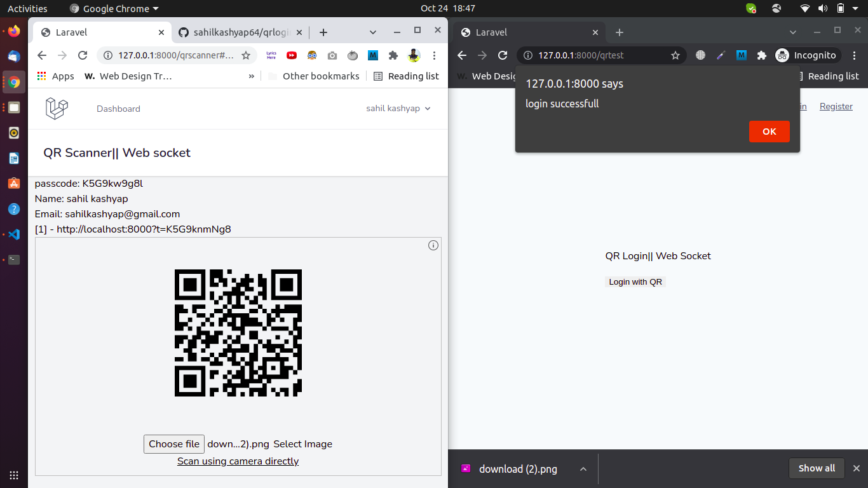Select the Laravel tab in Incognito window

tap(529, 32)
